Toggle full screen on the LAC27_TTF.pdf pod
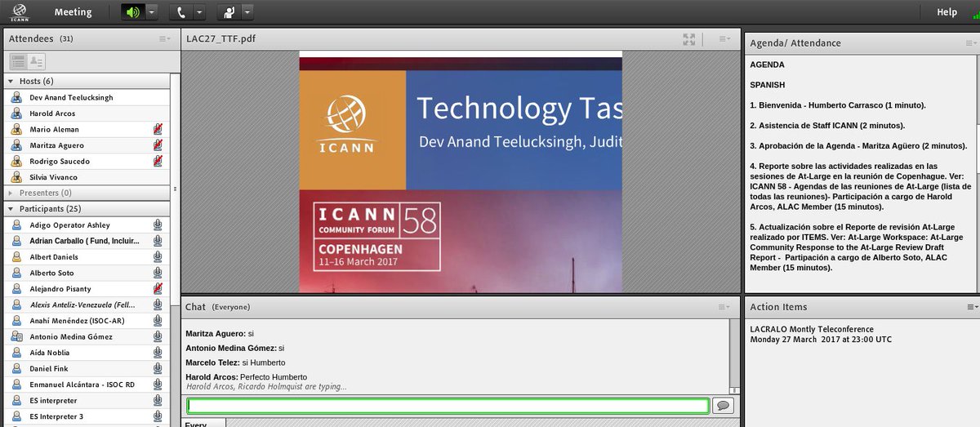This screenshot has height=427, width=980. coord(689,38)
